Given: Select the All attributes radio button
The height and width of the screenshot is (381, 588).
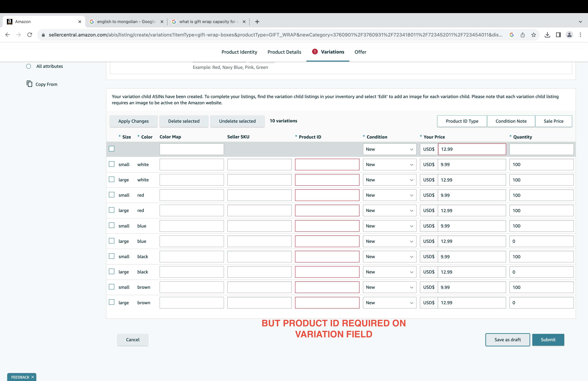Looking at the screenshot, I should [29, 66].
